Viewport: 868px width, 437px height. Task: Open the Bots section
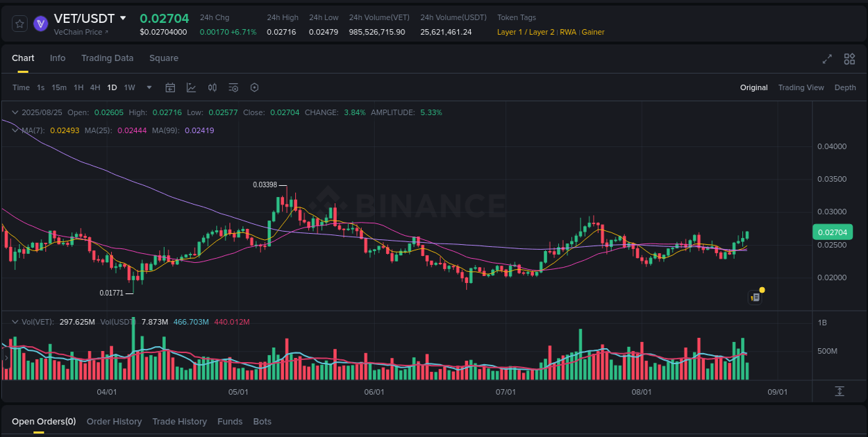(x=262, y=421)
